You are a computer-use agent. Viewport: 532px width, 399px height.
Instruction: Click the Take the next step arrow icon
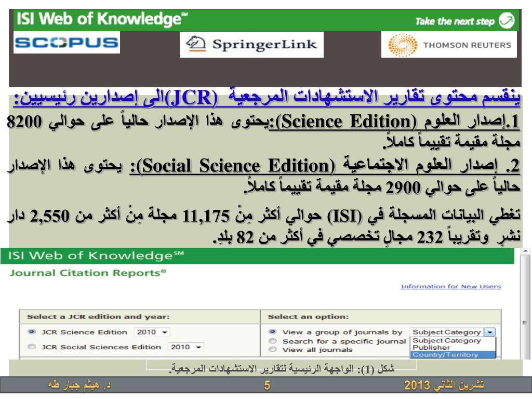point(507,20)
